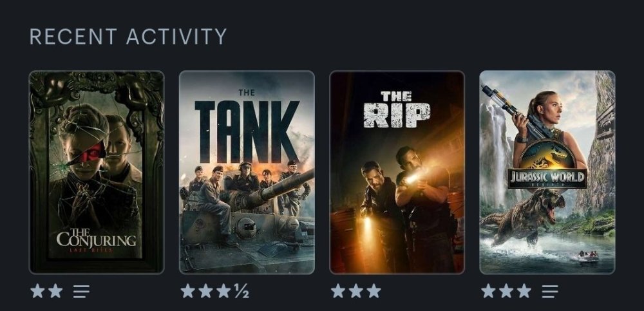Tap the third star under The Rip
This screenshot has width=644, height=311.
pyautogui.click(x=374, y=291)
